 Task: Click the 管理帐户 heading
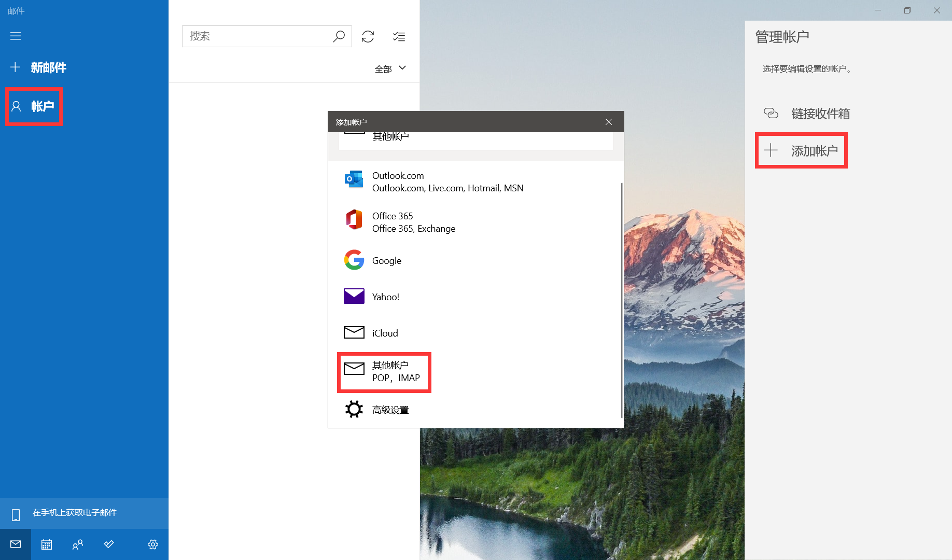(782, 37)
